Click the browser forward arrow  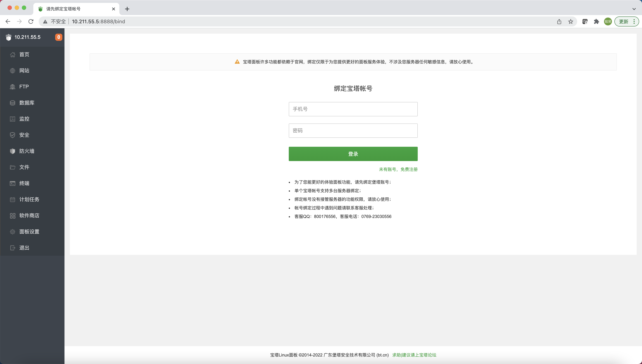pos(19,21)
